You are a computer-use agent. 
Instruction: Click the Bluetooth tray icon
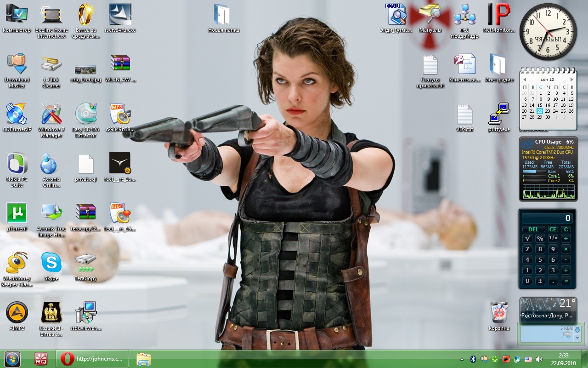[x=473, y=359]
